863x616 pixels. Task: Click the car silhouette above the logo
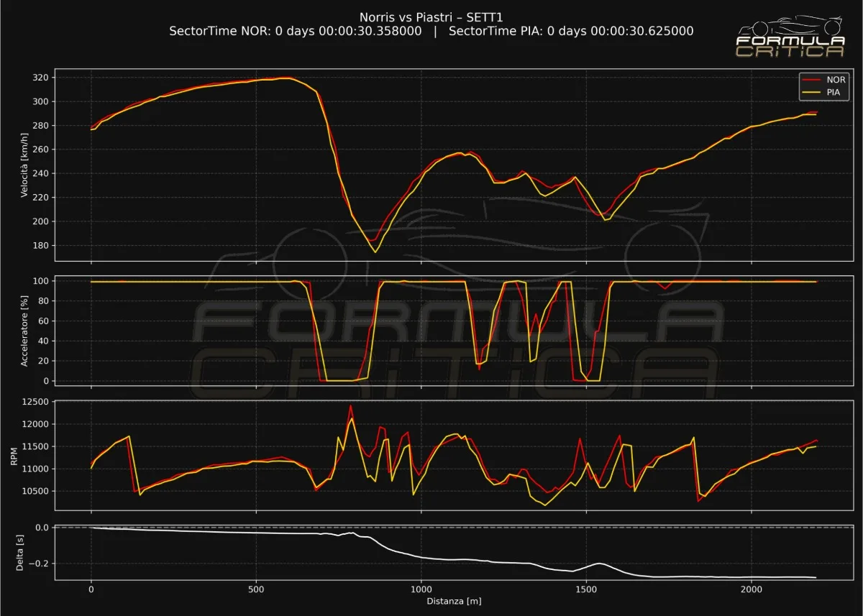(790, 25)
